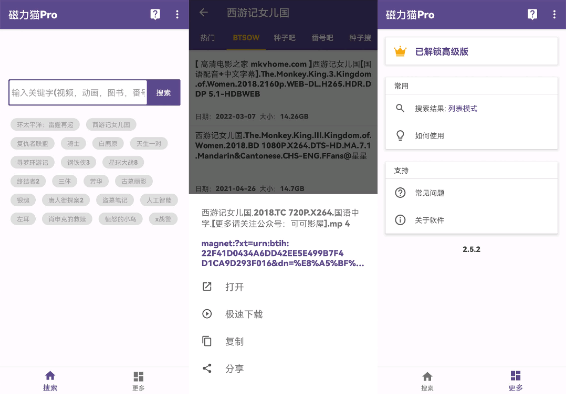Click the open-external icon next to 打开
Image resolution: width=566 pixels, height=394 pixels.
pos(207,286)
